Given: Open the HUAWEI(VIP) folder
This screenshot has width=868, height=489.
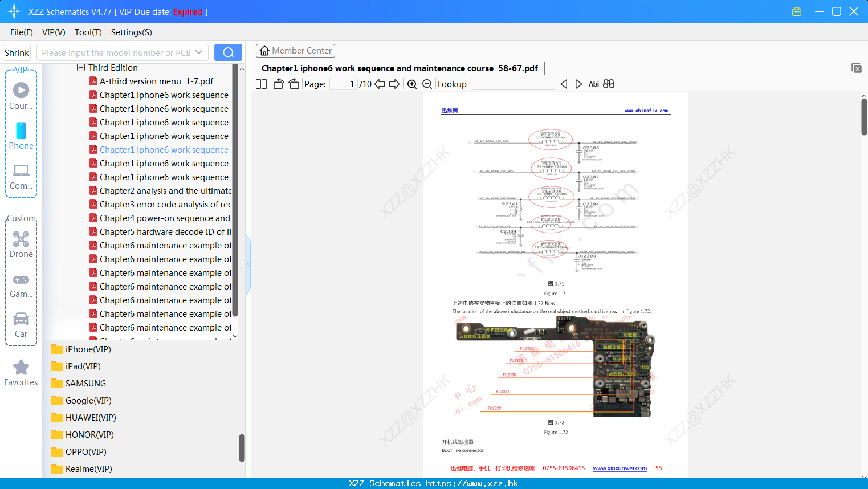Looking at the screenshot, I should pos(84,417).
